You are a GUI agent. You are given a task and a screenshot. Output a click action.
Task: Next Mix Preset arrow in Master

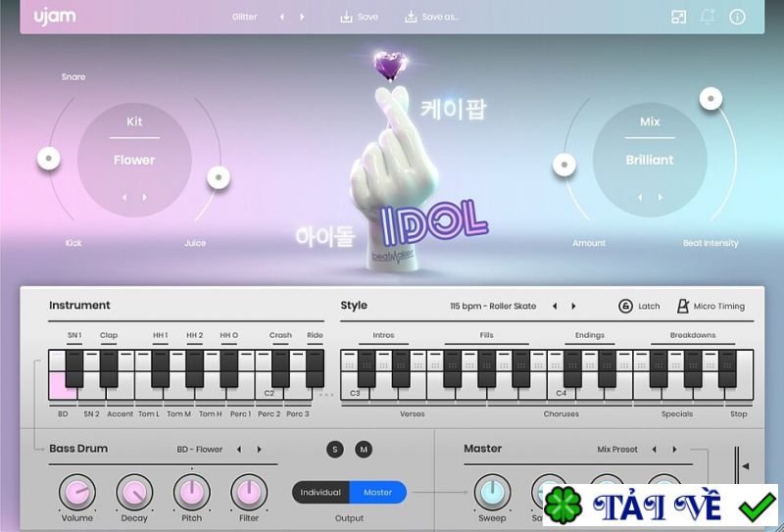click(x=674, y=450)
